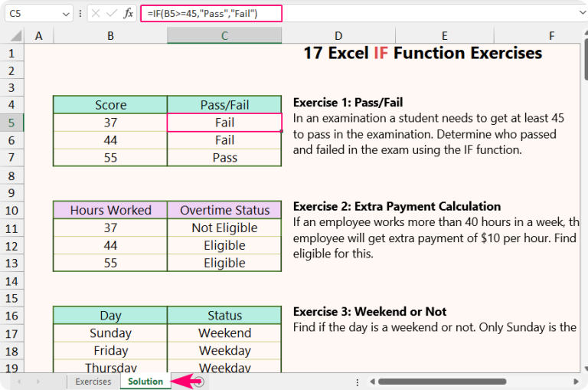This screenshot has height=390, width=588.
Task: Select the Friday cell
Action: (x=110, y=351)
